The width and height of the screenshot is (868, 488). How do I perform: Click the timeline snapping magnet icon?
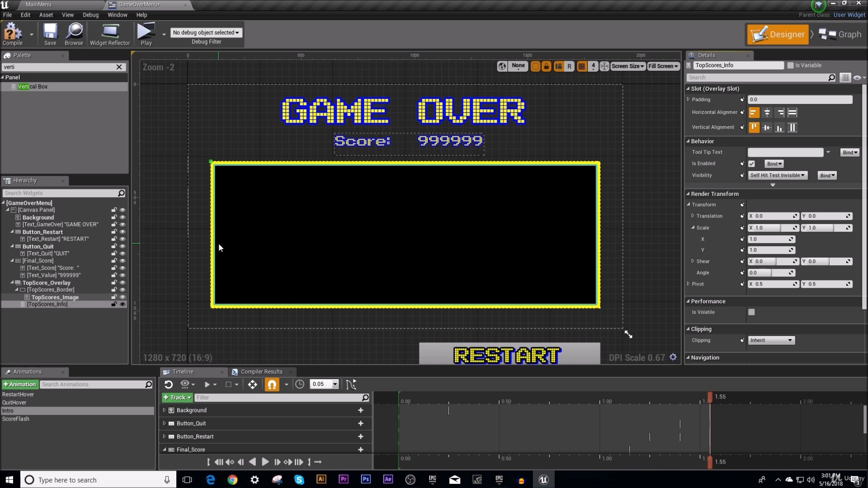[272, 385]
